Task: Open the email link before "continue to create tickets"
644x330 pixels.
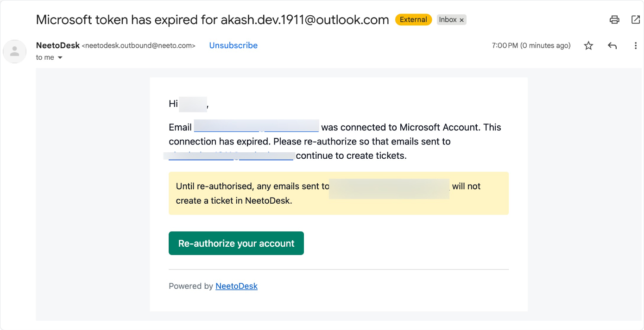Action: coord(231,156)
